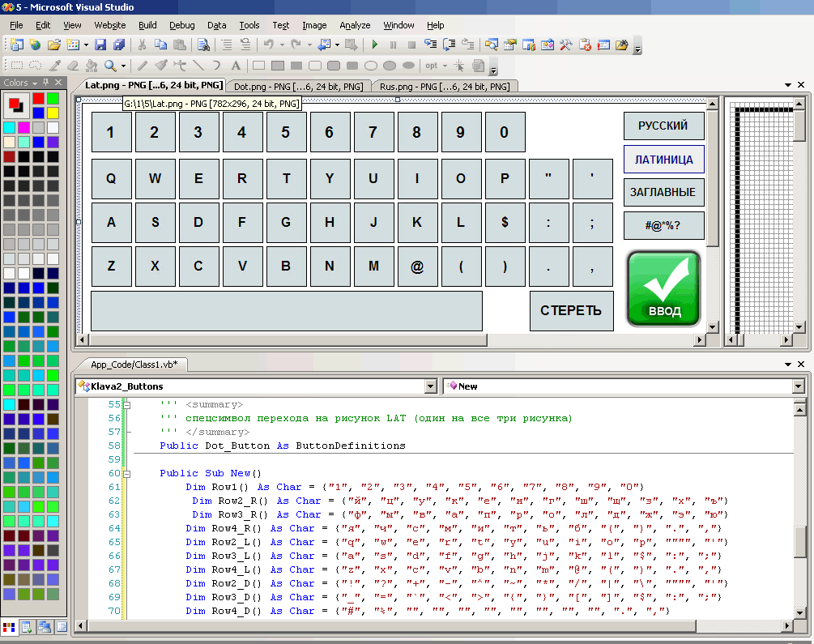The height and width of the screenshot is (644, 814).
Task: Select the Eraser tool
Action: point(73,66)
